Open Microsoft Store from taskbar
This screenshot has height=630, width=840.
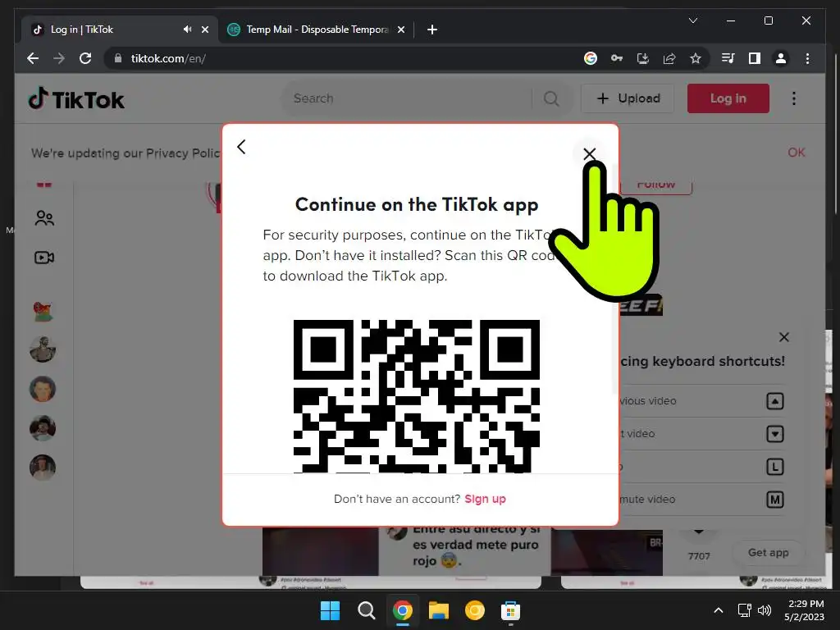pyautogui.click(x=510, y=610)
